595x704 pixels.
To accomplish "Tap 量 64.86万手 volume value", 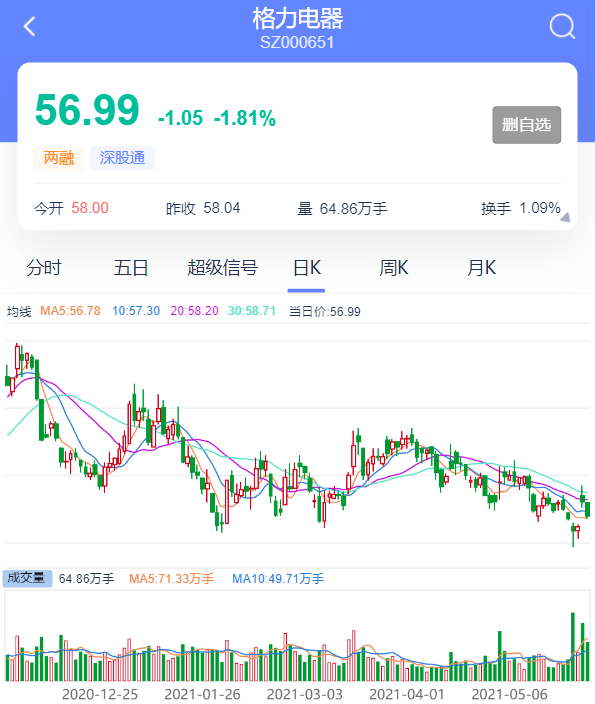I will click(342, 208).
